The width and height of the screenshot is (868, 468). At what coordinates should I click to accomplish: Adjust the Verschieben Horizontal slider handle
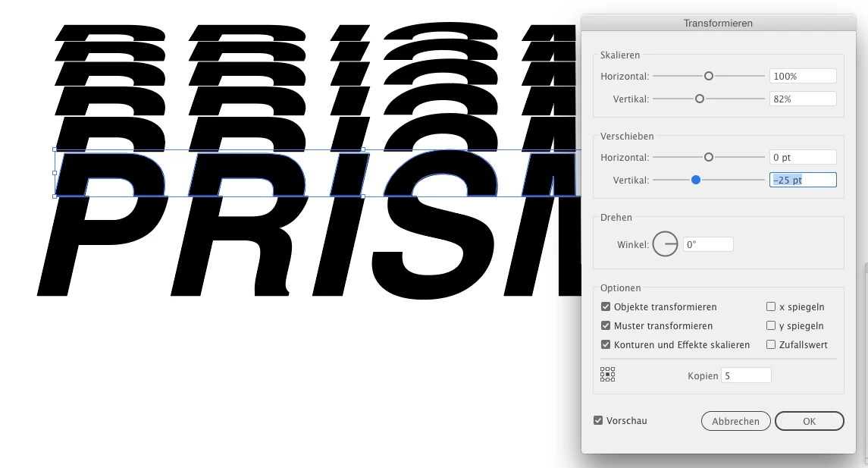709,157
